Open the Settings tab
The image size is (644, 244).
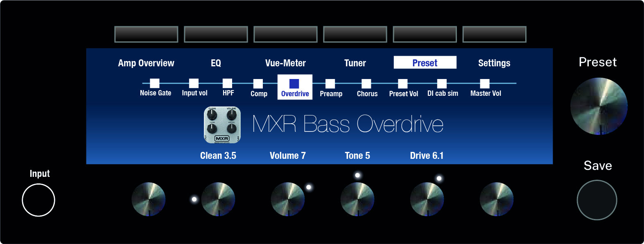pos(494,63)
